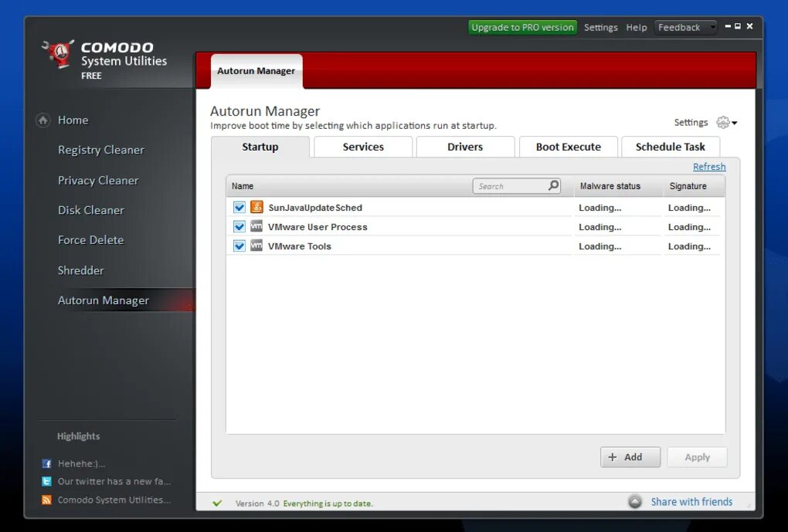Open Registry Cleaner from the sidebar
The image size is (788, 532).
tap(101, 150)
